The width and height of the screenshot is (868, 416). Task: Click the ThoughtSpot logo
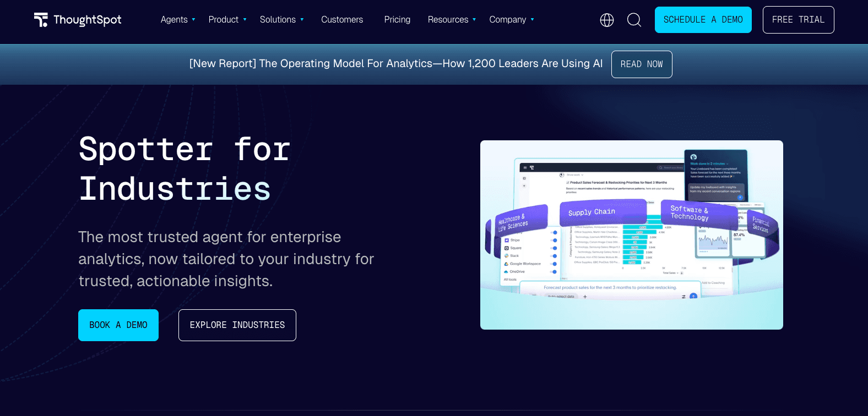tap(78, 20)
